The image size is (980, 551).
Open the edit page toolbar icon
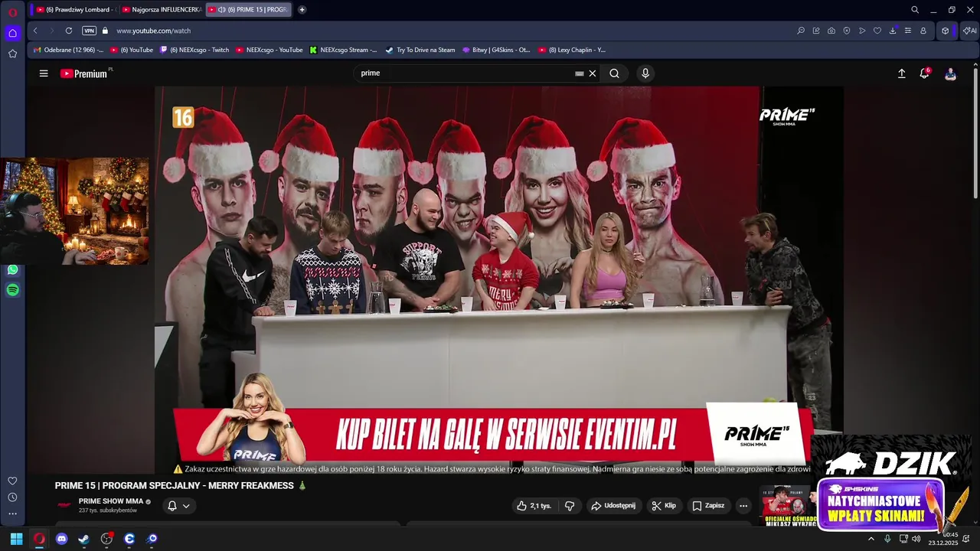[816, 31]
